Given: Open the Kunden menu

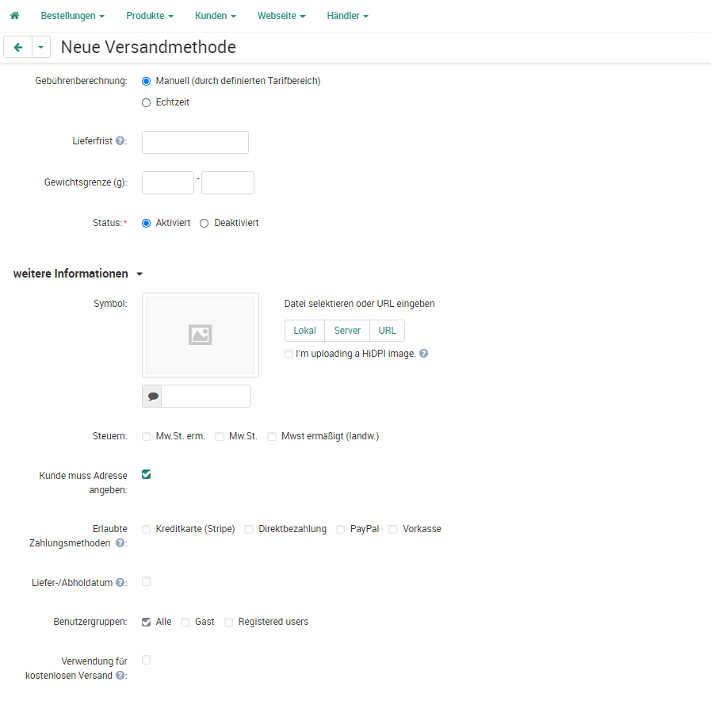Looking at the screenshot, I should coord(216,16).
